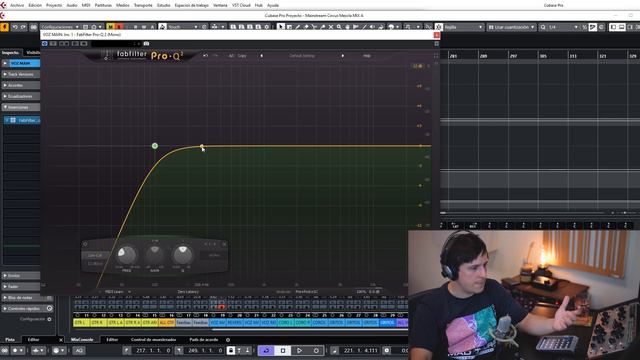Switch to the MixConsole tab

click(82, 340)
